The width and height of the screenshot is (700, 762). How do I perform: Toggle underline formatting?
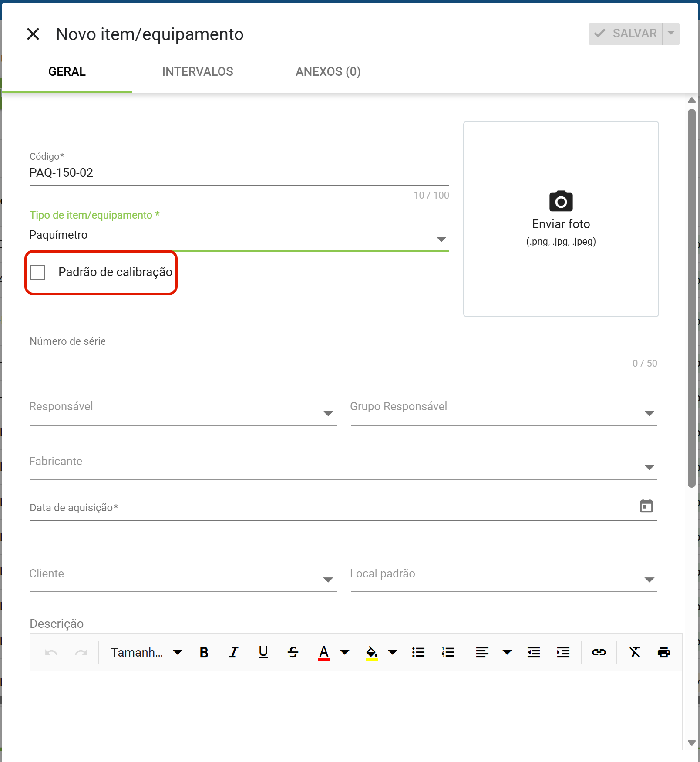263,652
